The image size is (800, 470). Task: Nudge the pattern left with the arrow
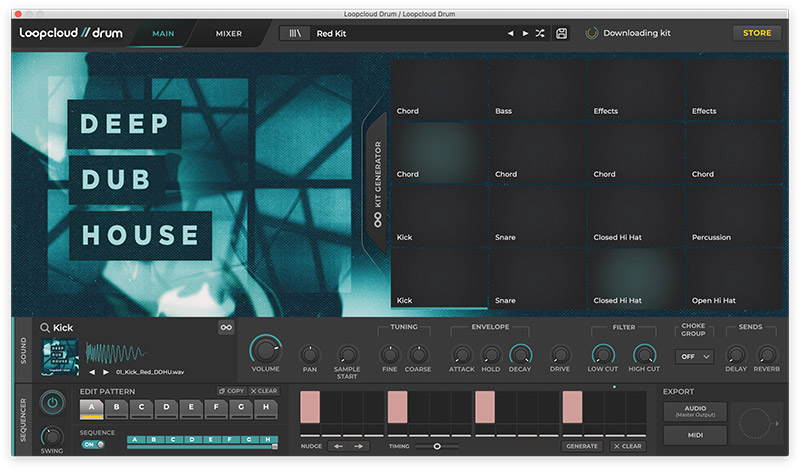click(338, 446)
